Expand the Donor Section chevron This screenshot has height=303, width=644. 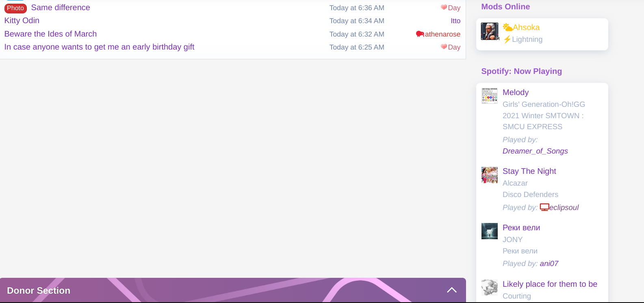pos(452,290)
